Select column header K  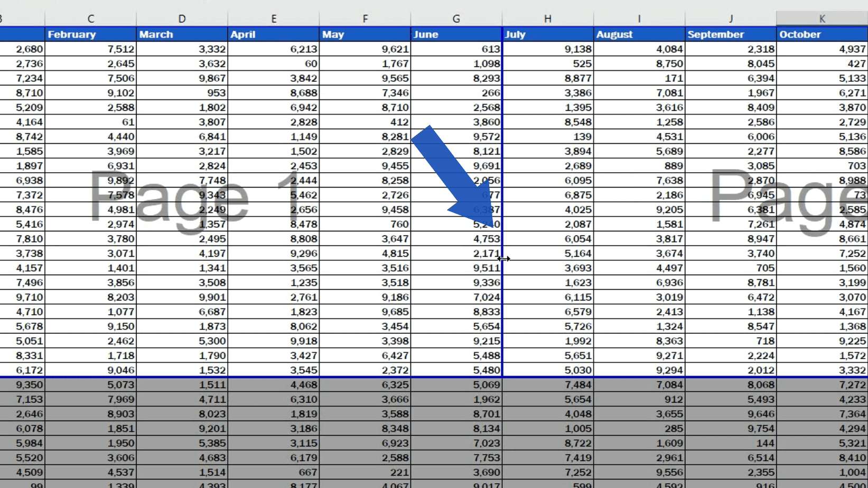pyautogui.click(x=822, y=18)
